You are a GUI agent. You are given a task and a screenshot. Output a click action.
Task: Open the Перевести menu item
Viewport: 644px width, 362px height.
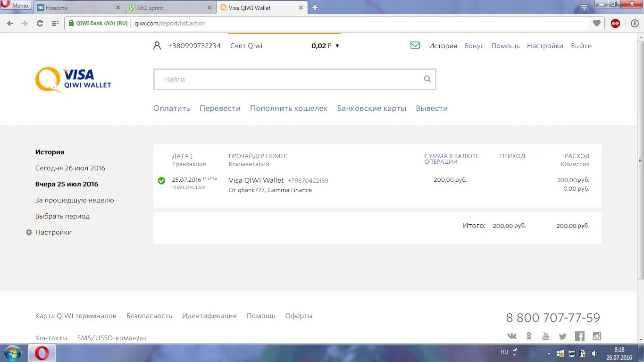[x=220, y=109]
